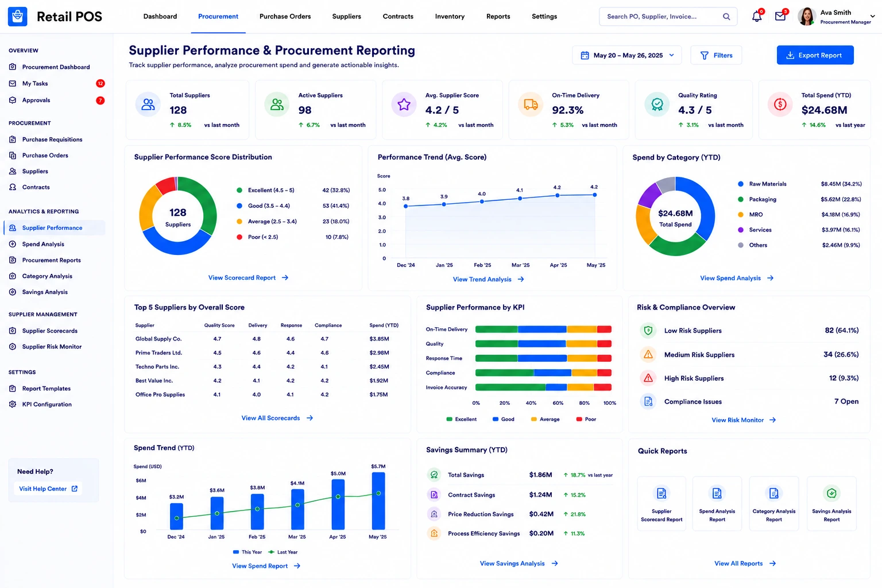Screen dimensions: 882x588
Task: Click the Process Efficiency Savings icon
Action: point(434,533)
